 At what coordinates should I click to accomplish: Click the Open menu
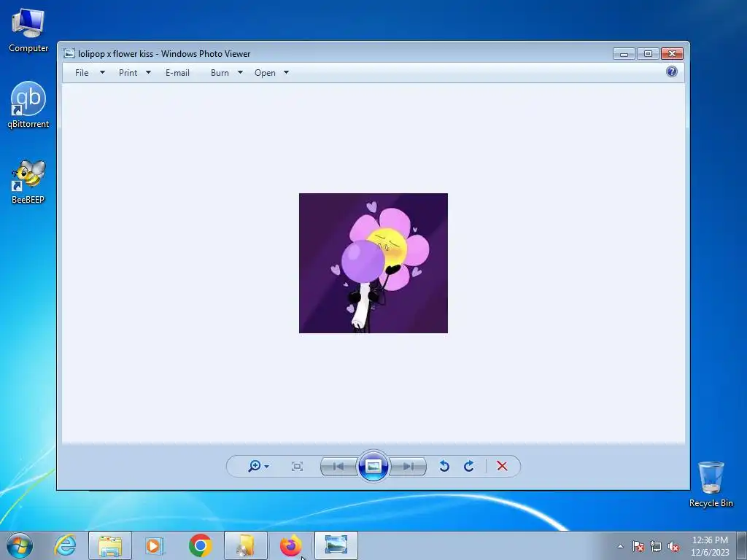(x=265, y=73)
